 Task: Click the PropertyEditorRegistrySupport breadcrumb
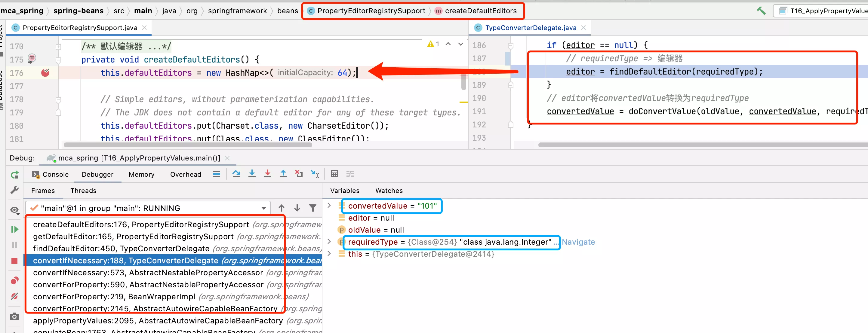[x=366, y=11]
